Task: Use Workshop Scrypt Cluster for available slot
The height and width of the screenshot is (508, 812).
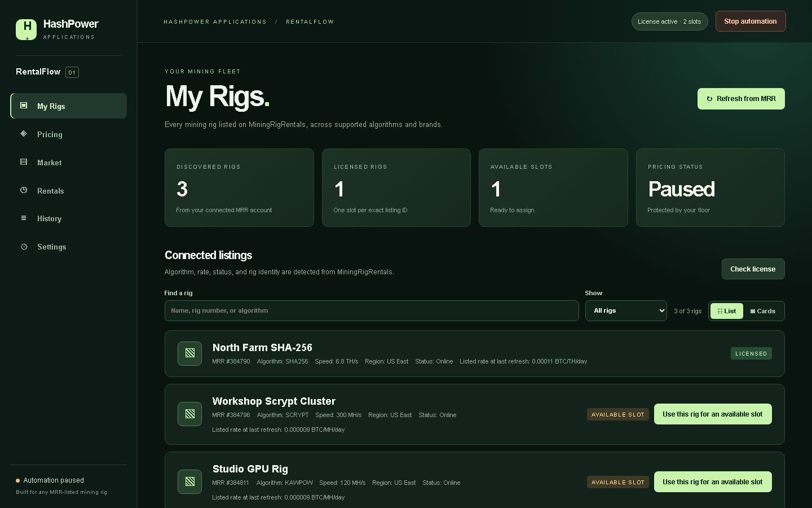Action: [x=713, y=414]
